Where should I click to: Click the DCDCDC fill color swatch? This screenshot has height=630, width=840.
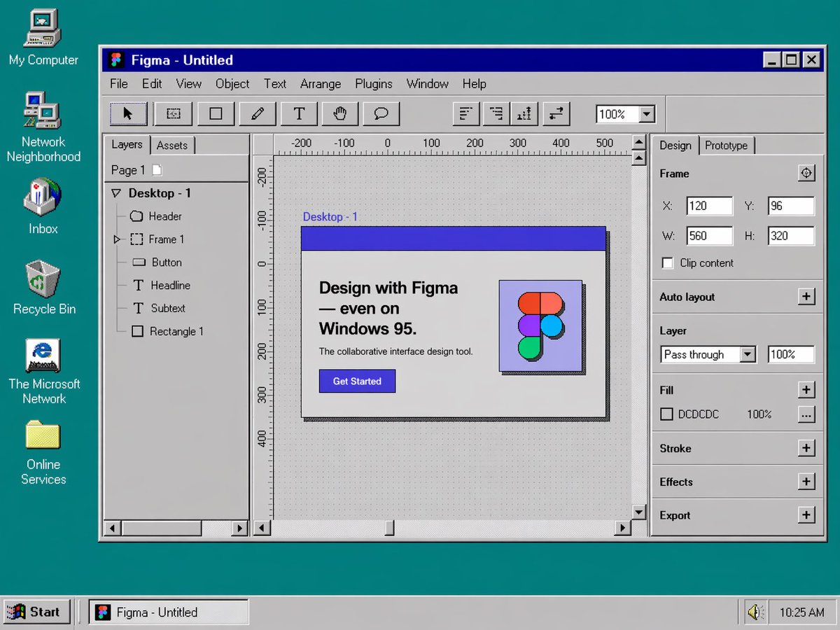click(667, 414)
